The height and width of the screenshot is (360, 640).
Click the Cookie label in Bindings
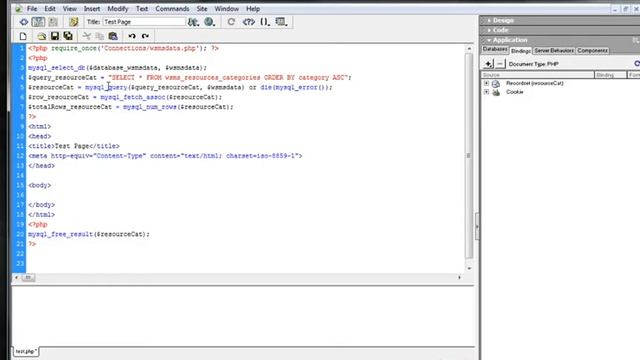514,92
